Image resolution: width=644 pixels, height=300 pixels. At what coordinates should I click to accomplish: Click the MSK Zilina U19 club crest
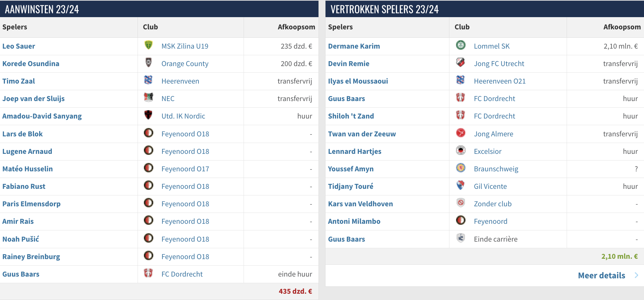[x=148, y=45]
